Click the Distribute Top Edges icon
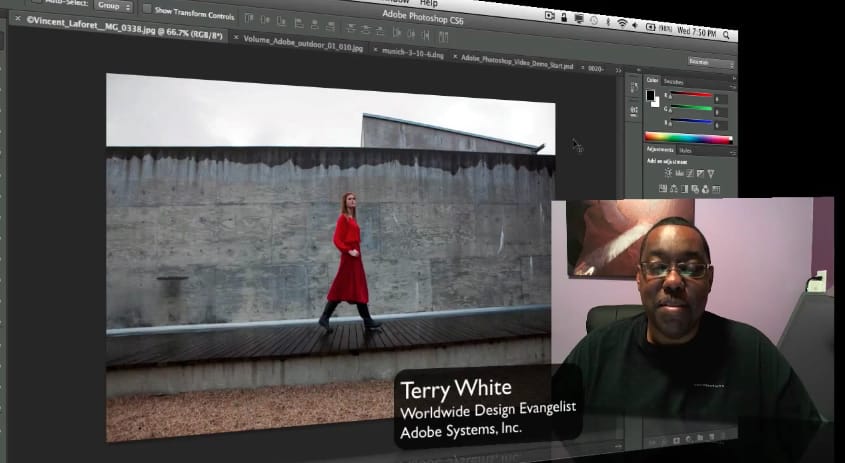Image resolution: width=845 pixels, height=463 pixels. coord(351,28)
